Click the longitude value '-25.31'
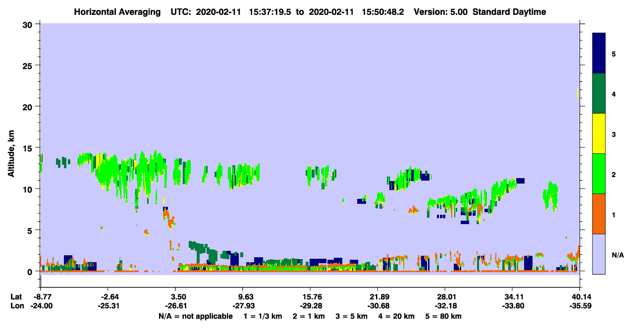The width and height of the screenshot is (644, 330). [109, 306]
